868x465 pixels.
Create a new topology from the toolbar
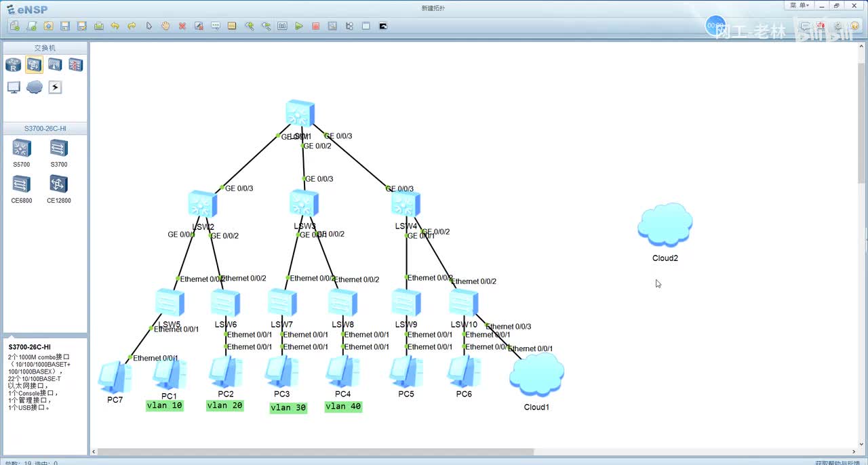tap(15, 26)
